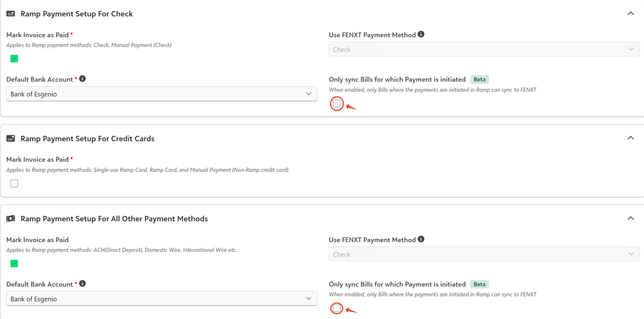
Task: Click info icon next to Use FENXT Payment Method in Other Methods
Action: click(421, 239)
